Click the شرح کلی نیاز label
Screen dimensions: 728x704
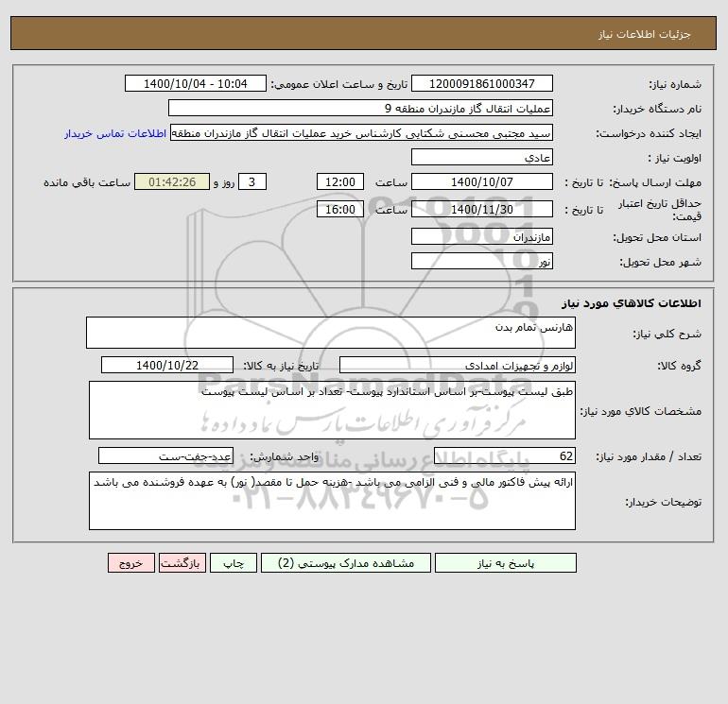tap(667, 334)
